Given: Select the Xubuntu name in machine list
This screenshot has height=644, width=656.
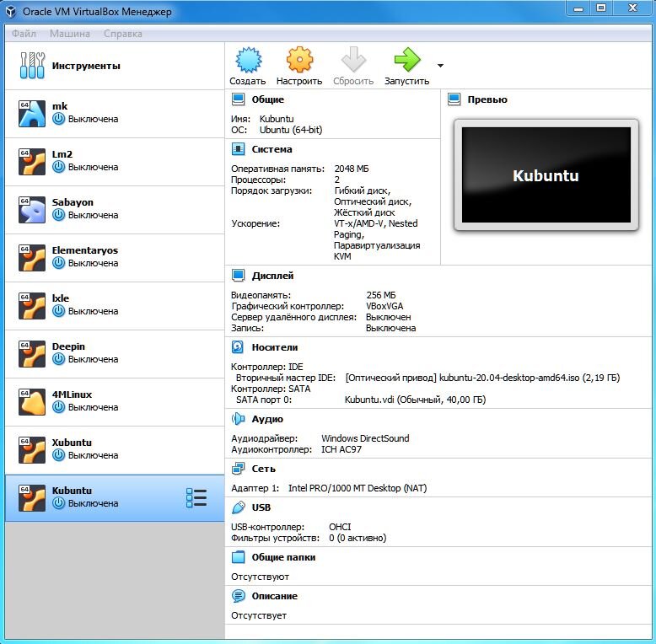Looking at the screenshot, I should [x=72, y=443].
